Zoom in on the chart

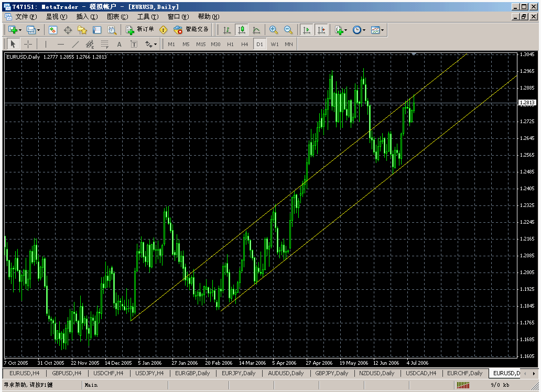(274, 30)
